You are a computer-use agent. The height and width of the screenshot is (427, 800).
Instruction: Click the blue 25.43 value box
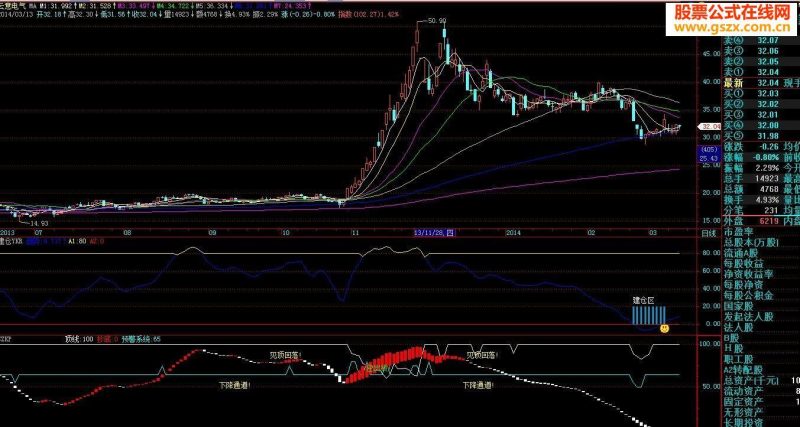(709, 158)
